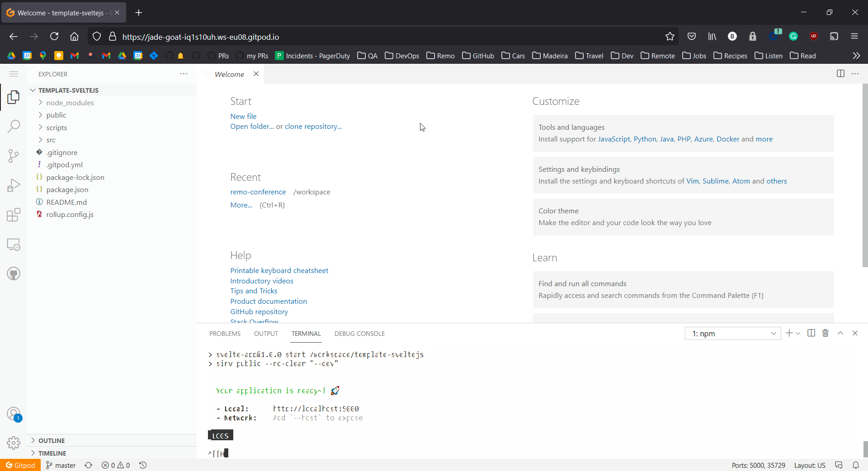Open the Extensions view
Viewport: 868px width, 471px height.
[x=13, y=215]
